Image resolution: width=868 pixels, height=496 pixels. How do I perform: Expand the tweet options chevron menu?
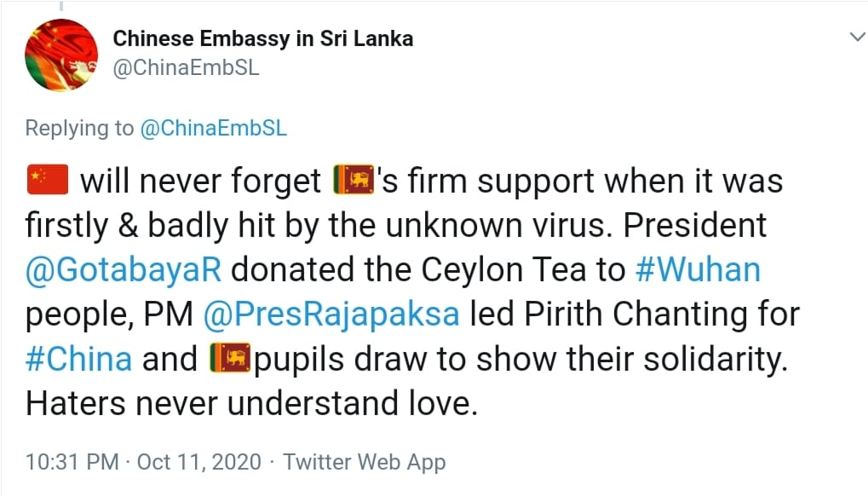[857, 37]
